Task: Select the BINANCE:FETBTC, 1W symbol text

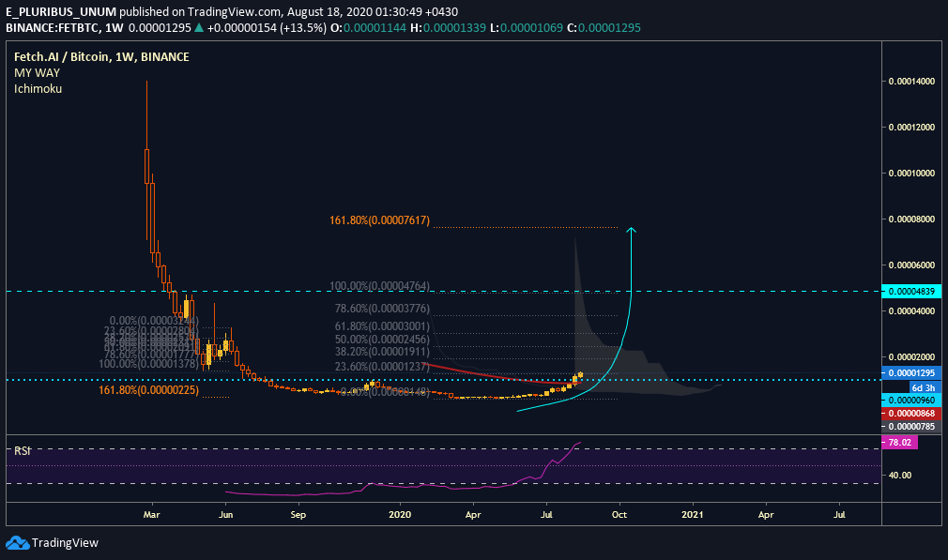Action: point(65,28)
